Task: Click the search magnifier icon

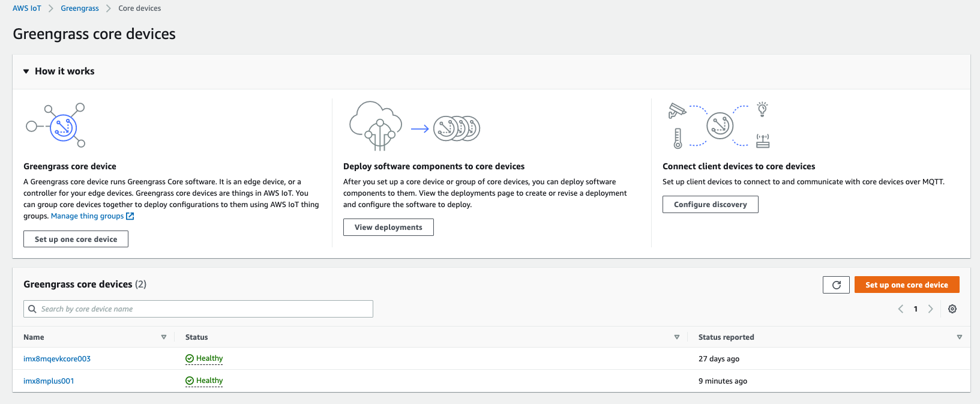Action: pos(32,309)
